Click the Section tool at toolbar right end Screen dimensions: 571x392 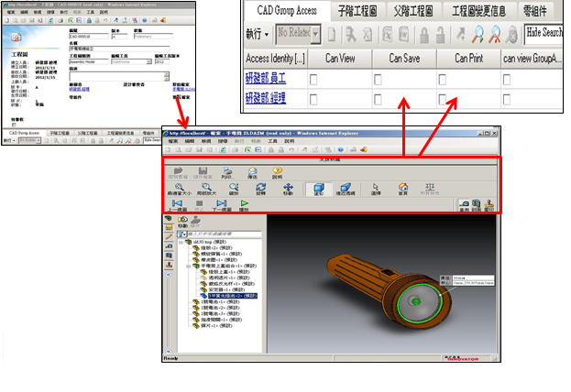477,205
